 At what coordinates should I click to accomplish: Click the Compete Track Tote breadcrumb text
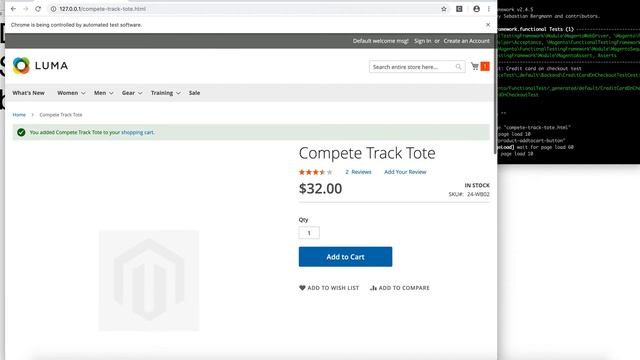[61, 115]
